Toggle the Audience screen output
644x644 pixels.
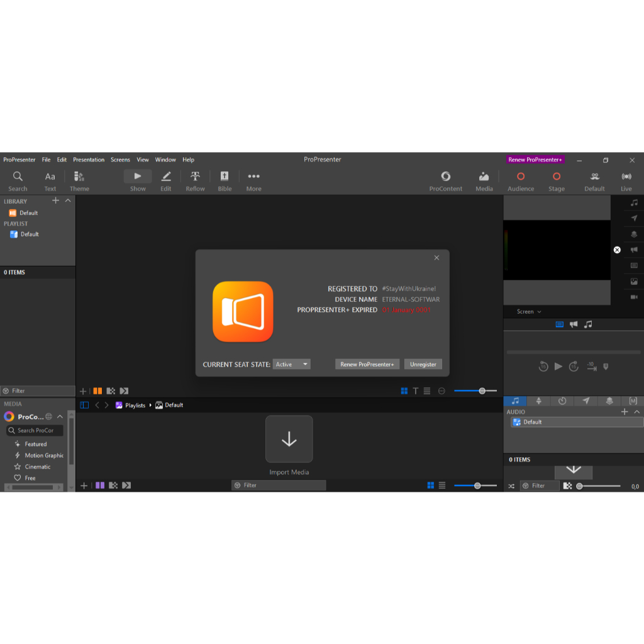[520, 181]
